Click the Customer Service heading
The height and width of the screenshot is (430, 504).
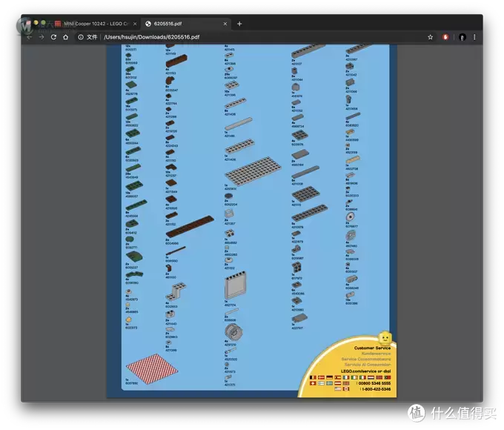[373, 348]
